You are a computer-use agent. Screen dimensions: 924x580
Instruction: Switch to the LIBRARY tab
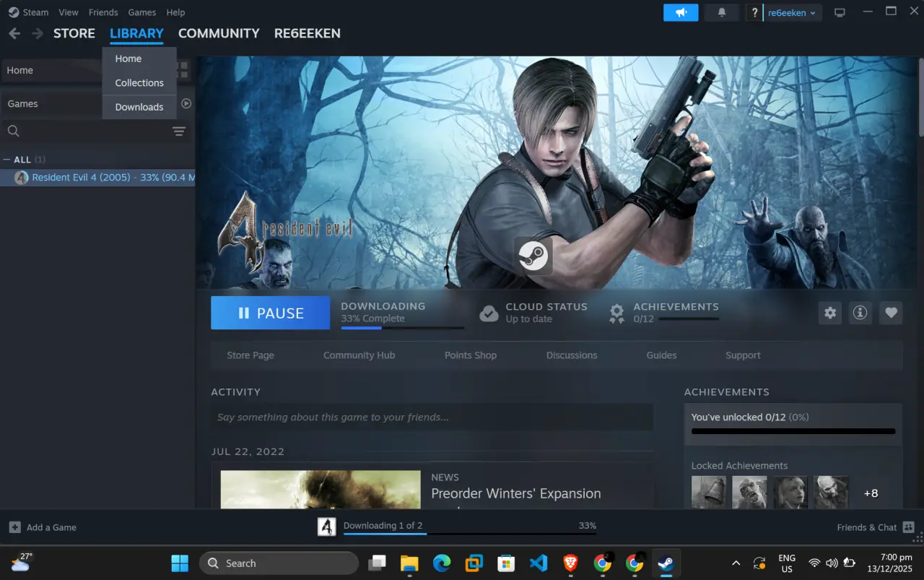click(136, 33)
